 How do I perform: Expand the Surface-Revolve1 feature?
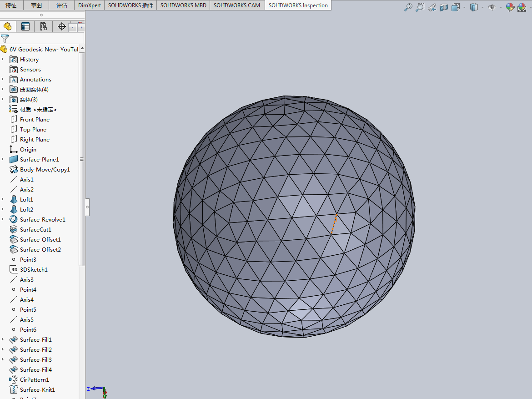(x=3, y=219)
